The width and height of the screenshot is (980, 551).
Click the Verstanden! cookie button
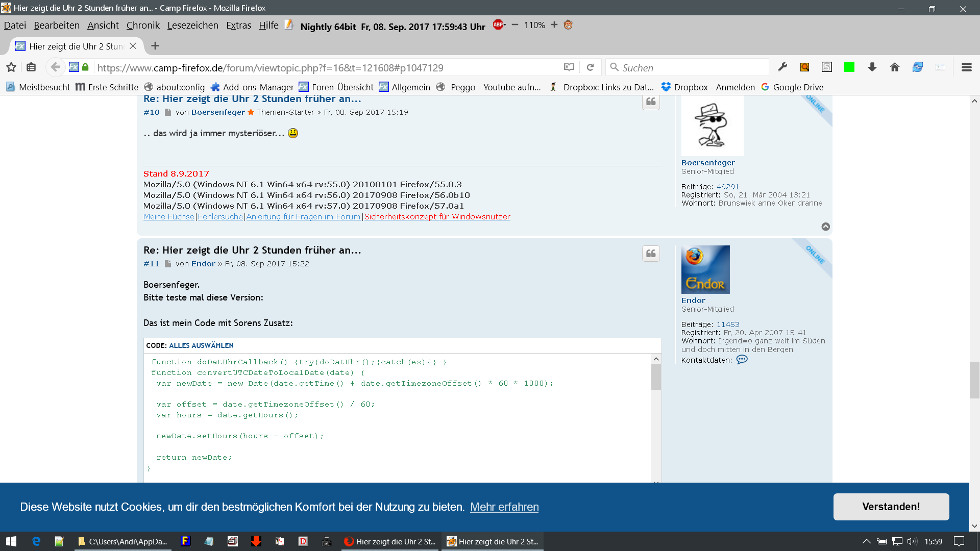coord(891,507)
